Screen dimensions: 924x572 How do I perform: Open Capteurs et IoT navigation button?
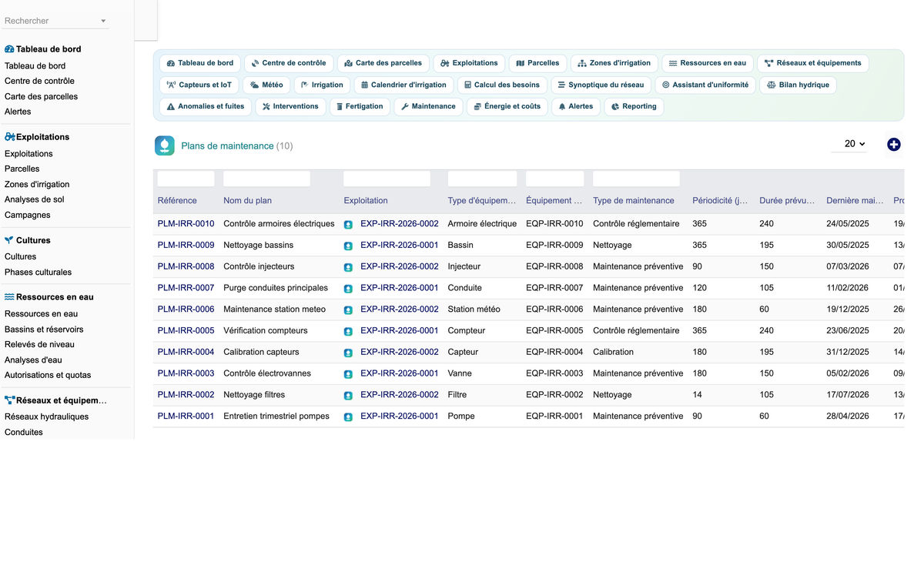point(199,85)
